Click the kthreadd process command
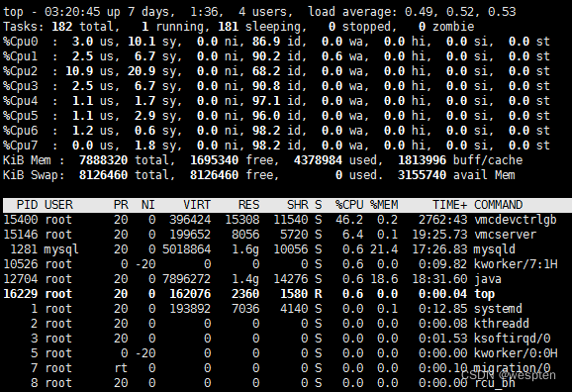Viewport: 572px width, 392px height. pos(501,324)
